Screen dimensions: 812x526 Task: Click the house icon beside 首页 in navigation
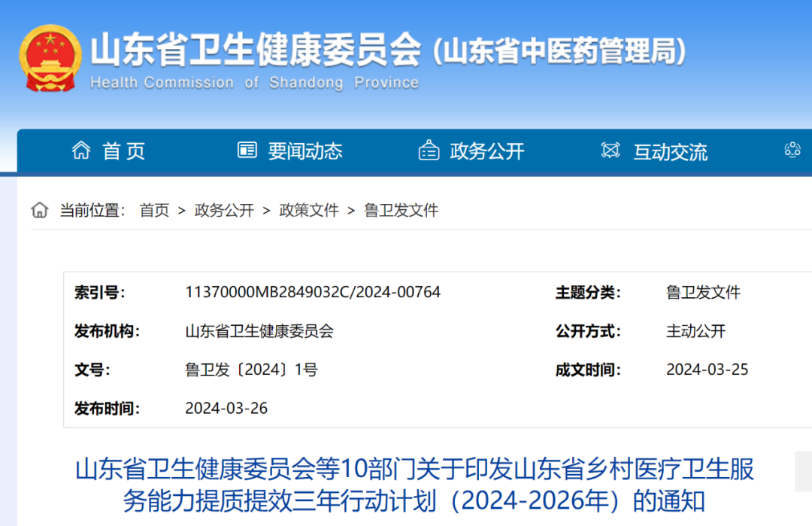80,151
